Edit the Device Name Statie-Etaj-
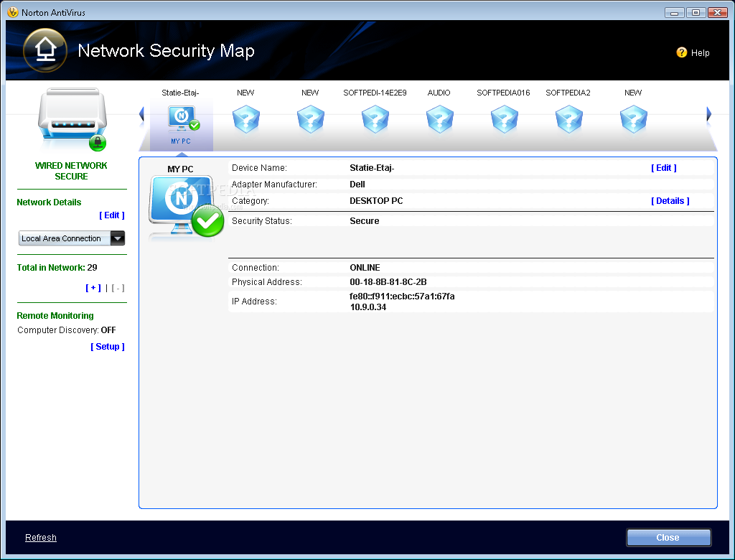Image resolution: width=735 pixels, height=560 pixels. pyautogui.click(x=664, y=168)
